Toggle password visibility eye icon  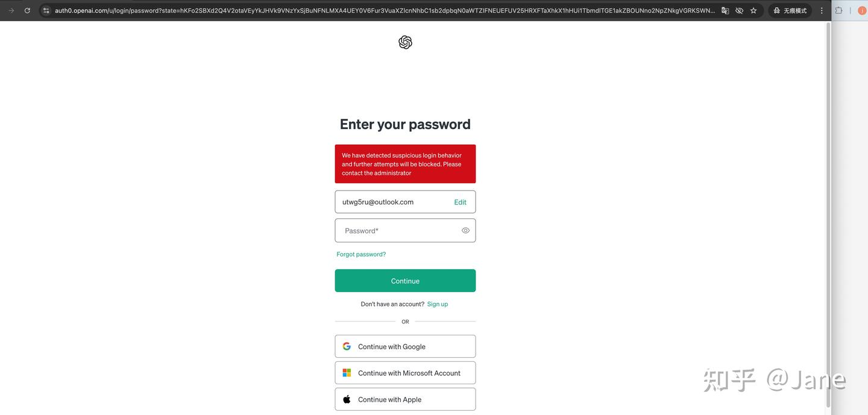click(465, 230)
